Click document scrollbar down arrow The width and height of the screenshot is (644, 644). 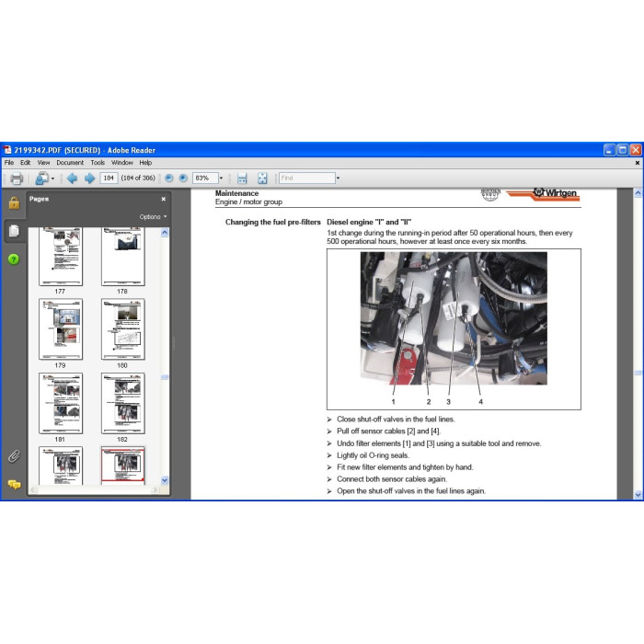(x=638, y=495)
